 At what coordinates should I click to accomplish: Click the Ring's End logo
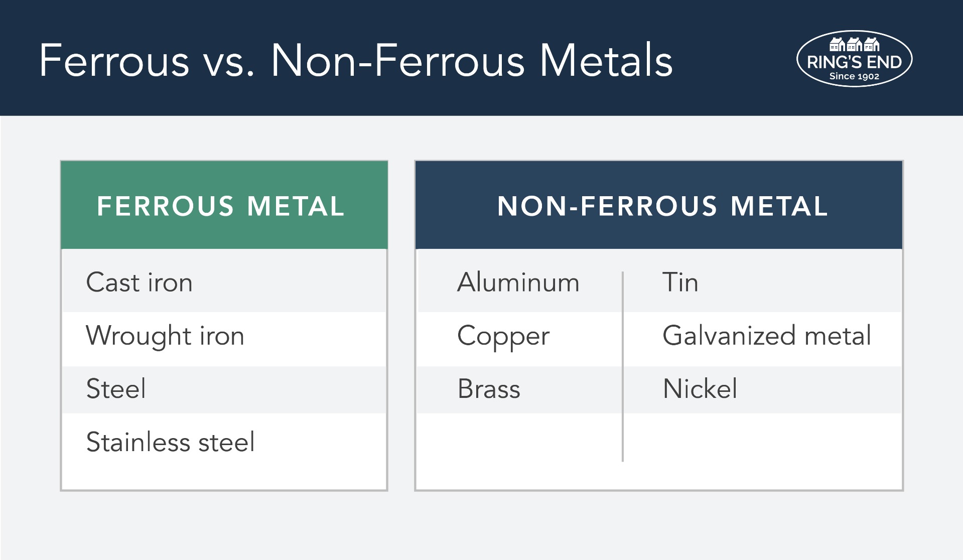[x=854, y=59]
